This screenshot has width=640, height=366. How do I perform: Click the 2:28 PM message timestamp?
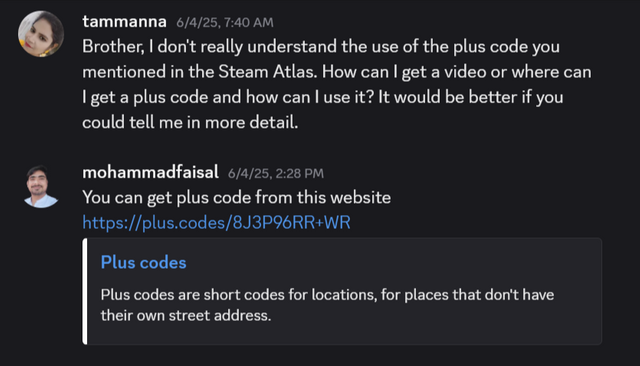[276, 174]
